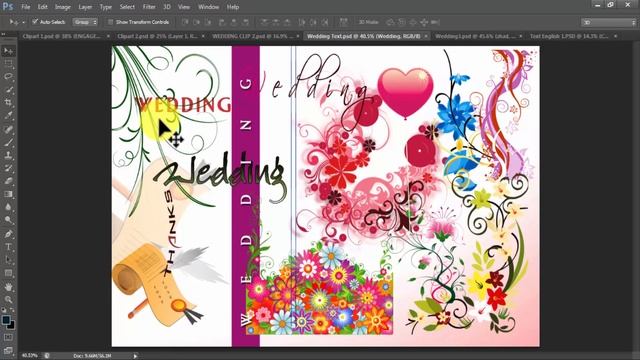Click the zoom percentage field in status bar

pos(29,356)
